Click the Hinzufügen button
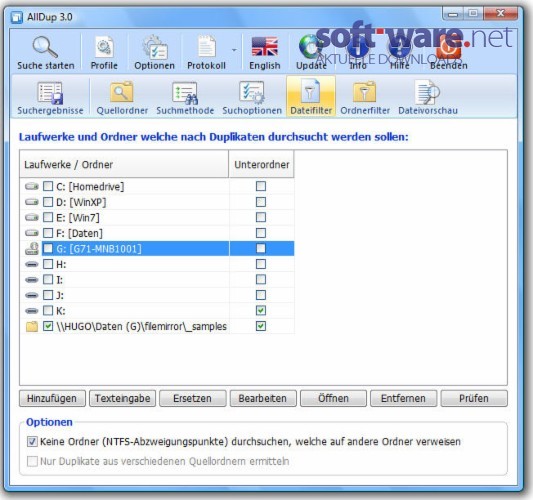The image size is (533, 500). [52, 398]
